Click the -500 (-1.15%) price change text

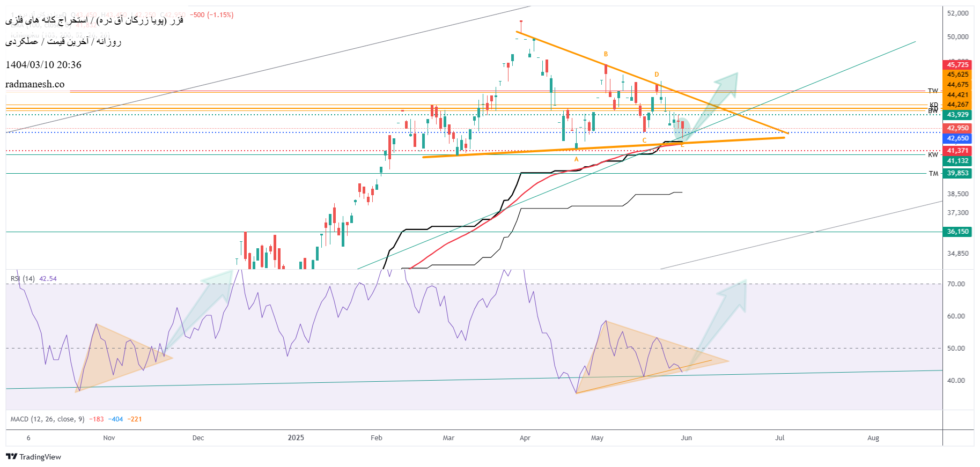pos(212,15)
